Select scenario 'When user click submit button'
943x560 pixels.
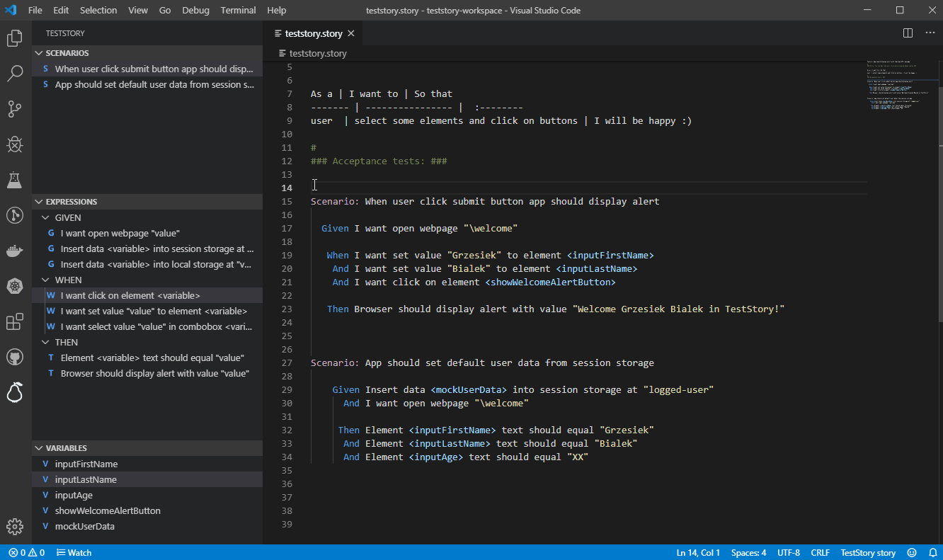(x=147, y=69)
